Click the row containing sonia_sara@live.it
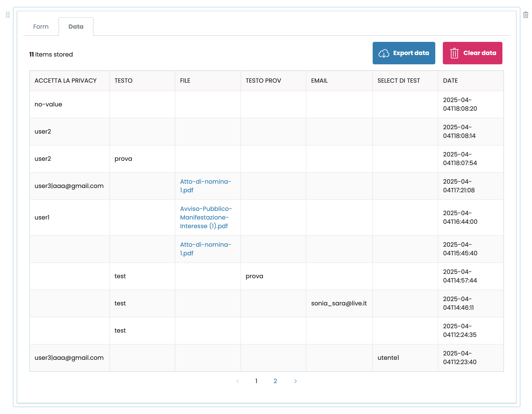Screen dimensions: 532x414 (339, 303)
